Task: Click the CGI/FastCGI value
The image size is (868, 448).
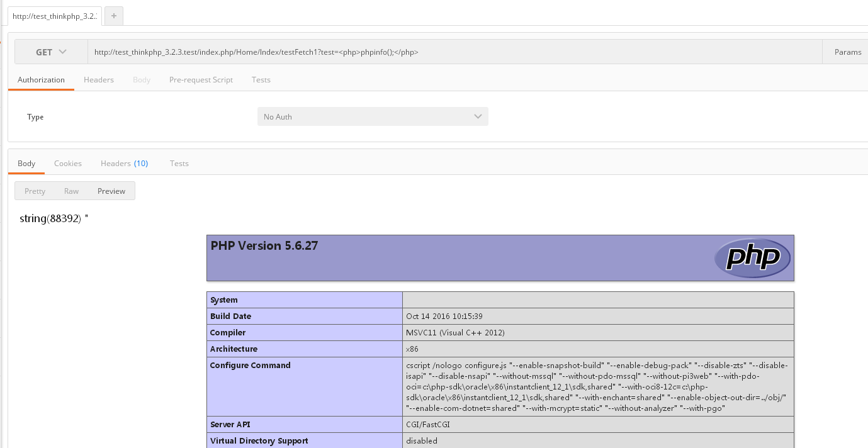Action: 428,425
